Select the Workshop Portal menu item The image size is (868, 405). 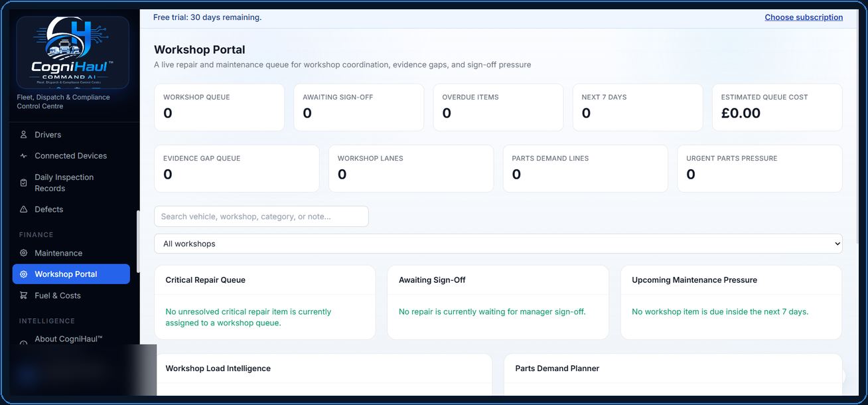coord(71,274)
